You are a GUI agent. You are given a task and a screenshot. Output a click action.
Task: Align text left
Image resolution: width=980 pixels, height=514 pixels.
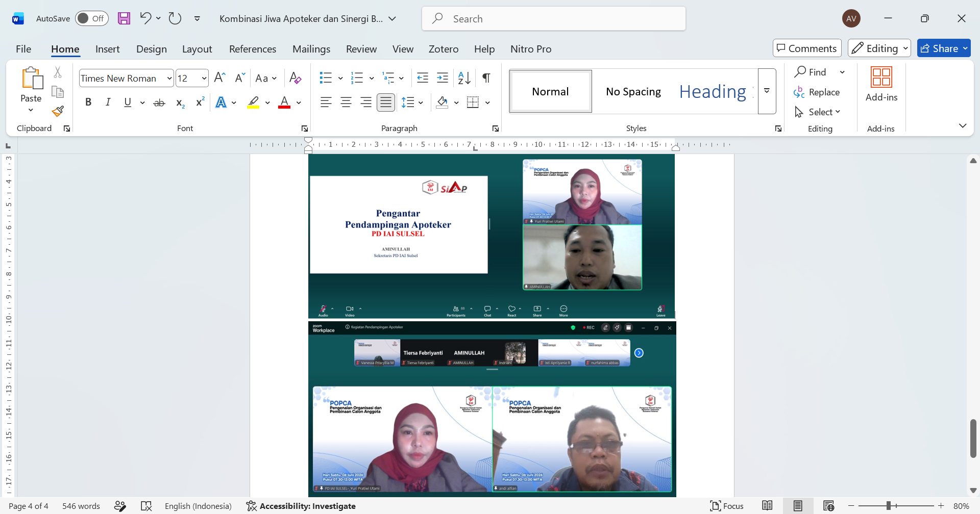coord(326,102)
